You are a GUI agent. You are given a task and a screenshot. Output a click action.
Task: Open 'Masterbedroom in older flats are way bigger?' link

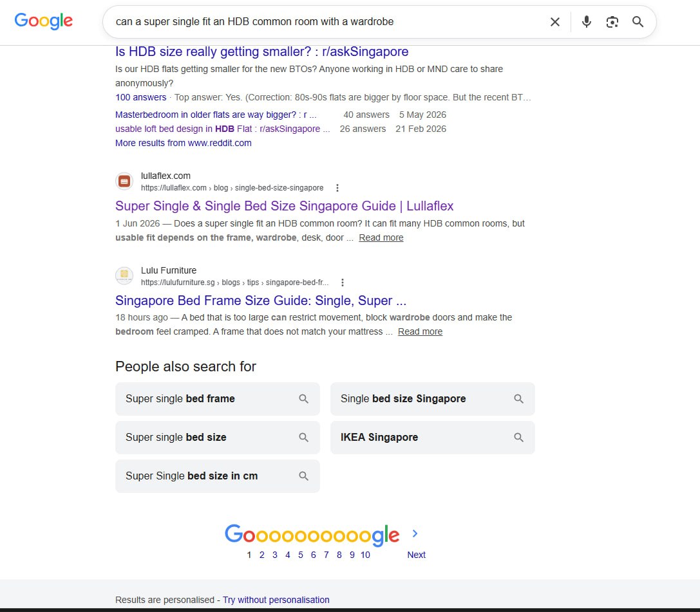[216, 115]
